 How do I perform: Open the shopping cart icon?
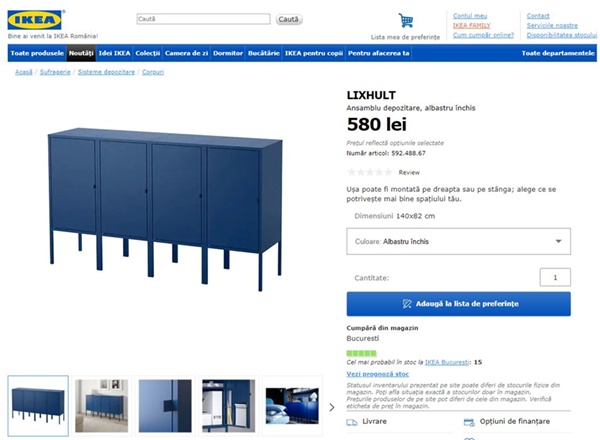(x=406, y=20)
